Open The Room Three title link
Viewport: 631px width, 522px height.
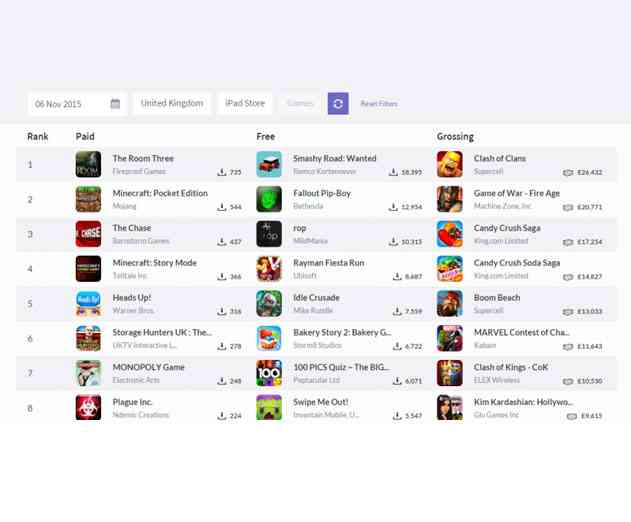pyautogui.click(x=143, y=159)
